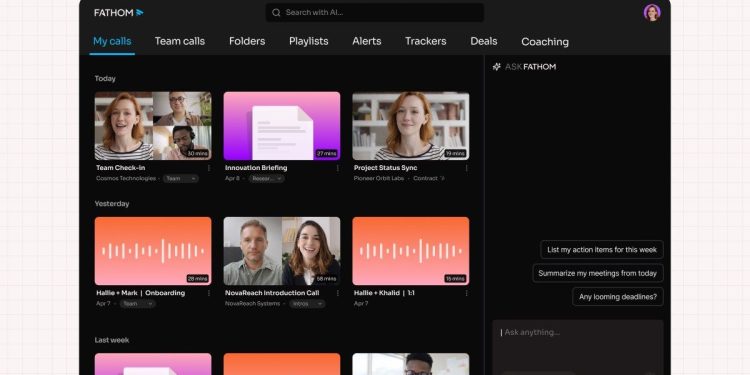The image size is (750, 375).
Task: Click the 'NovaReach Systems' company name
Action: [x=253, y=304]
